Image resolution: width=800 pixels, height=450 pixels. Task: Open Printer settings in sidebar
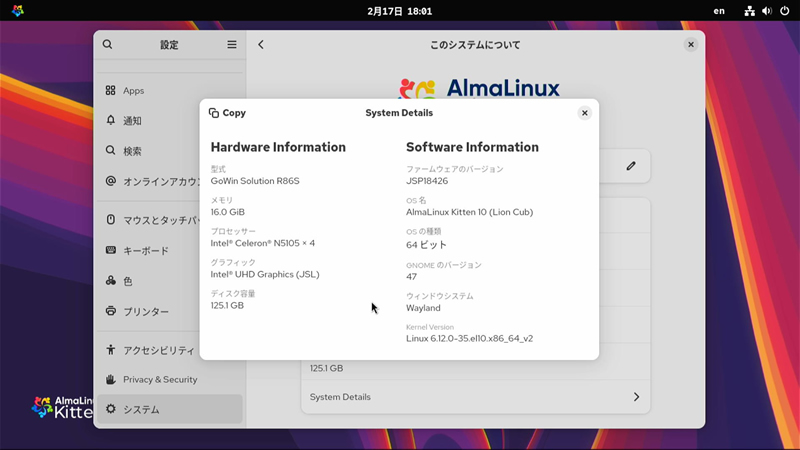point(145,311)
